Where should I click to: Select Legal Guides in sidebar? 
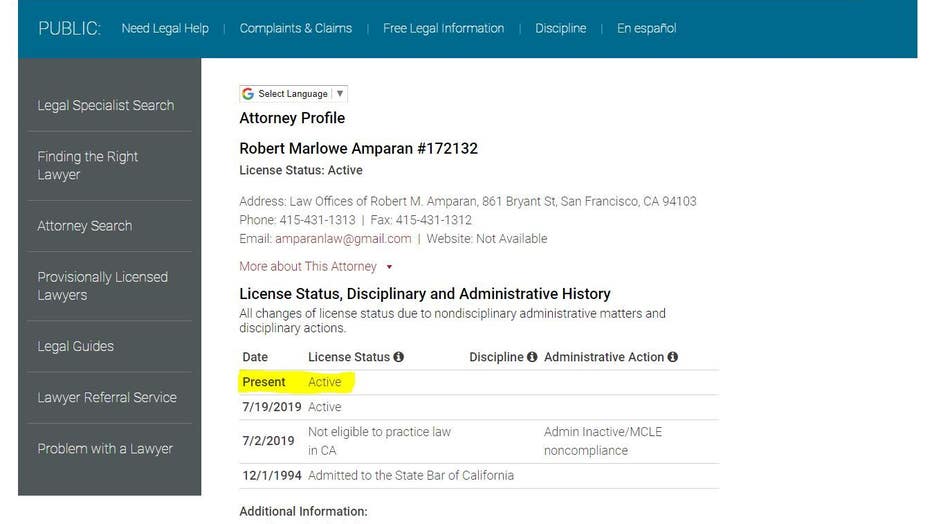click(75, 346)
